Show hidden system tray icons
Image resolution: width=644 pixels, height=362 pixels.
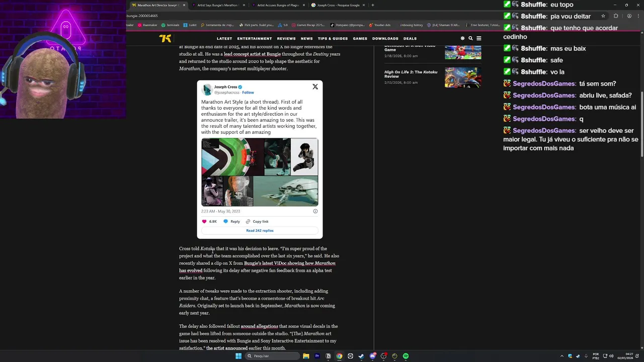click(x=562, y=356)
